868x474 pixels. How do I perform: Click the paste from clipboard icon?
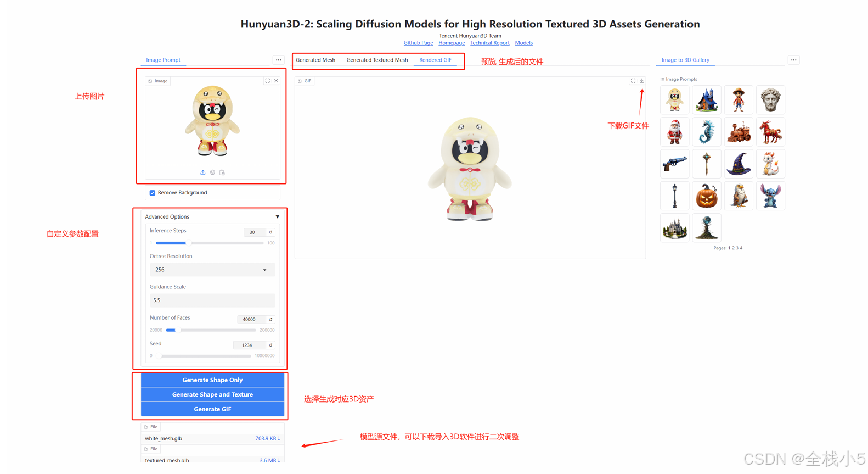222,172
